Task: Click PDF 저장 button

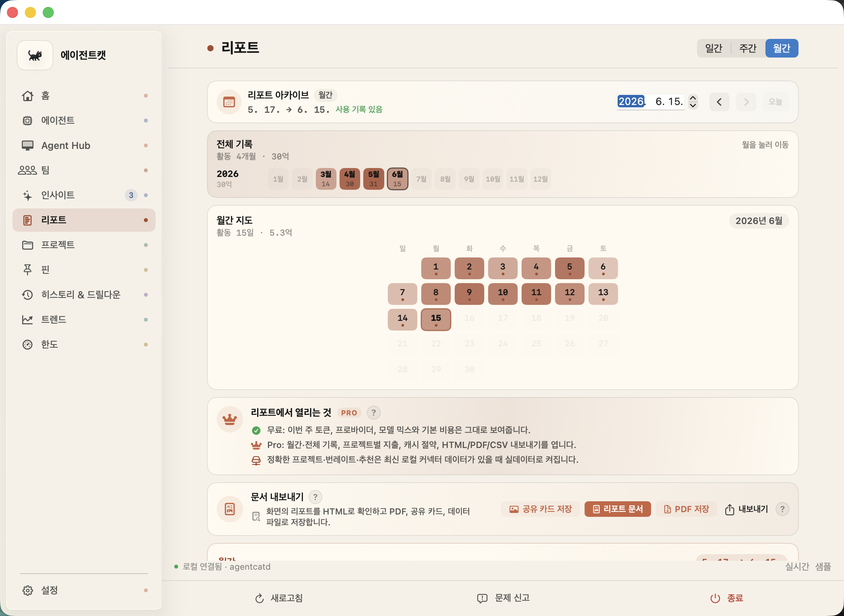Action: 686,509
